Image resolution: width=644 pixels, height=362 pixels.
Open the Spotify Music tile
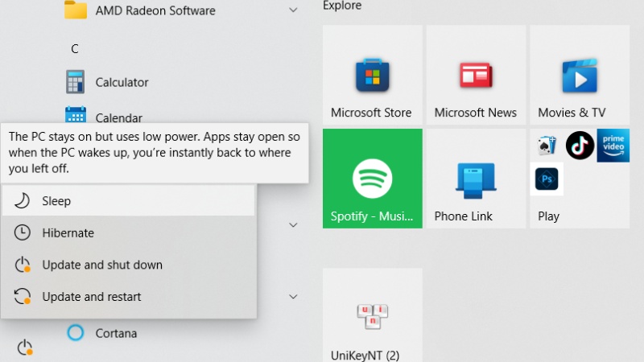pyautogui.click(x=372, y=179)
